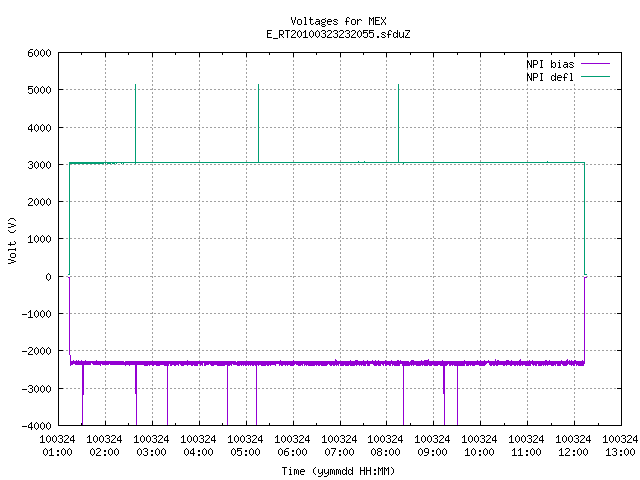Click the 10:00 x-axis time label
Screen dimensions: 640x480
[x=479, y=452]
